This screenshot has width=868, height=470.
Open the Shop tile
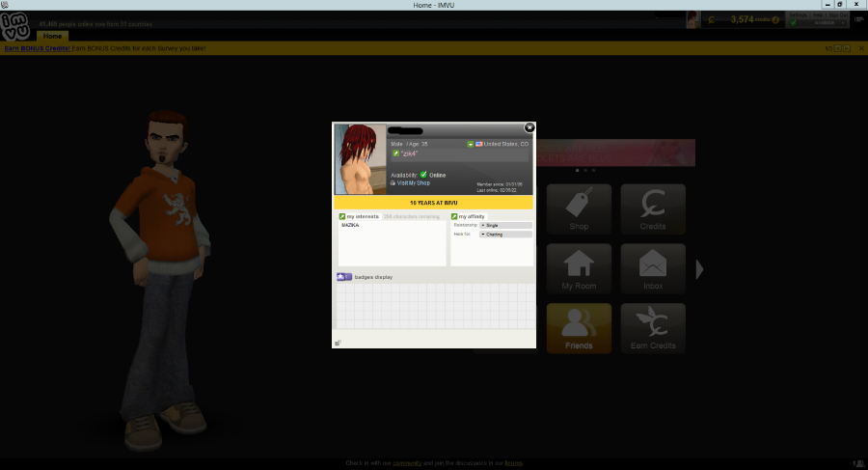pyautogui.click(x=579, y=209)
